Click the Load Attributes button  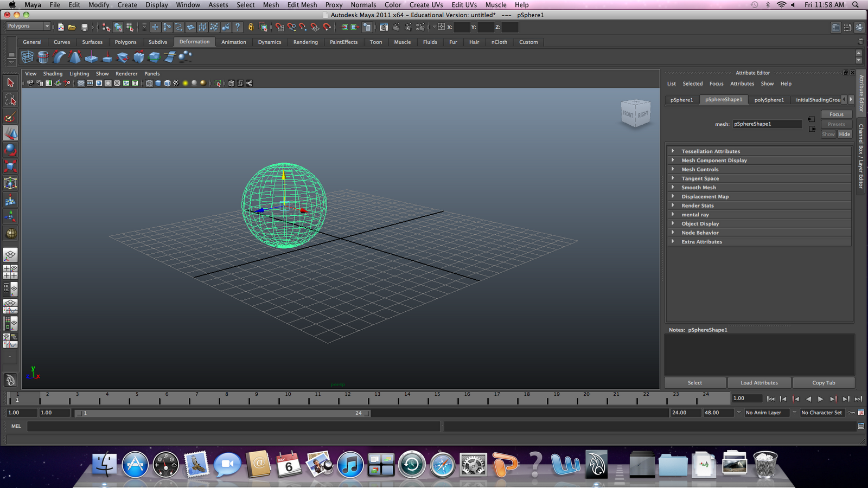(759, 383)
